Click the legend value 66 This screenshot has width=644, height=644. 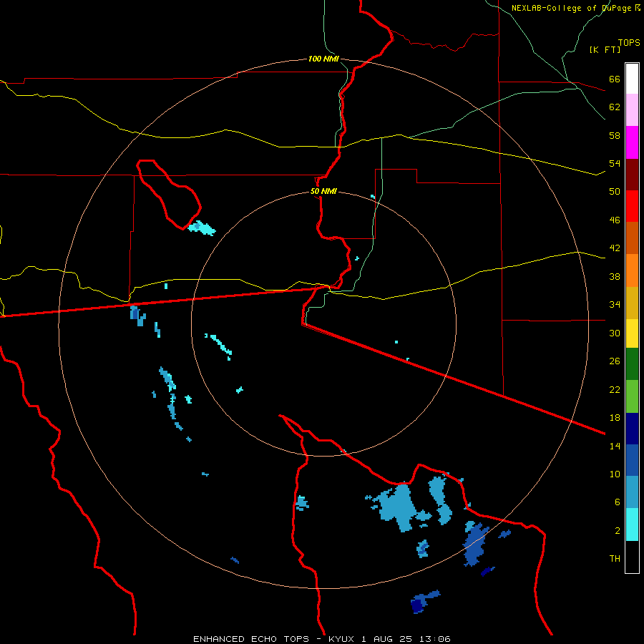tap(615, 79)
